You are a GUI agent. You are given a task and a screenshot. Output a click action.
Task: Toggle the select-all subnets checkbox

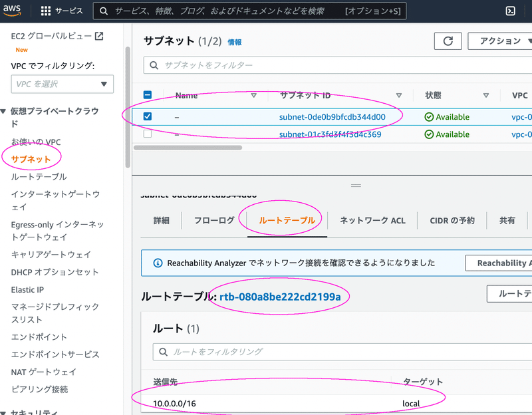click(x=148, y=94)
